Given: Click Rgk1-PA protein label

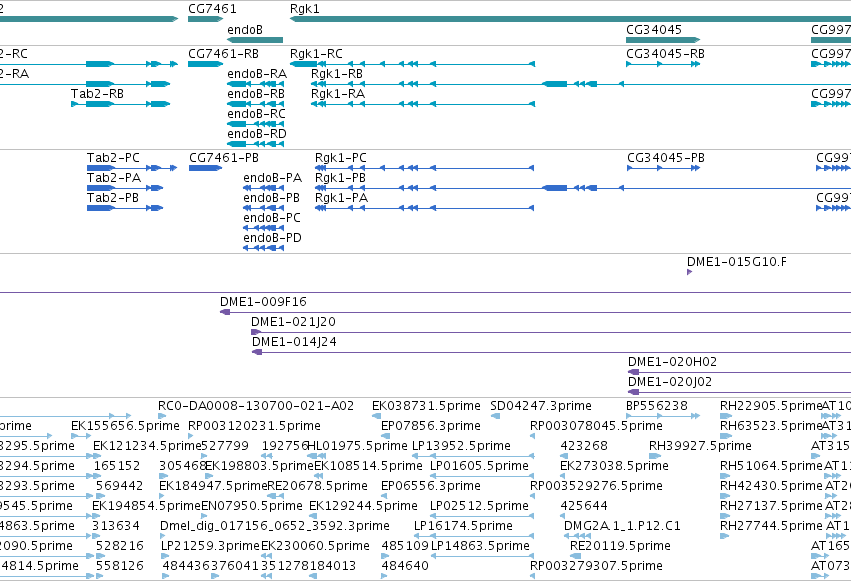Looking at the screenshot, I should (341, 198).
